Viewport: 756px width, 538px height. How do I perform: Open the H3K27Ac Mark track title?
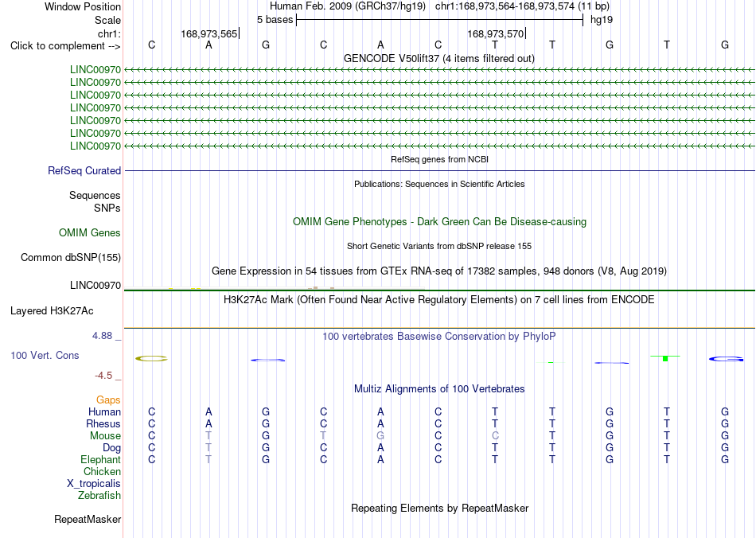[439, 300]
